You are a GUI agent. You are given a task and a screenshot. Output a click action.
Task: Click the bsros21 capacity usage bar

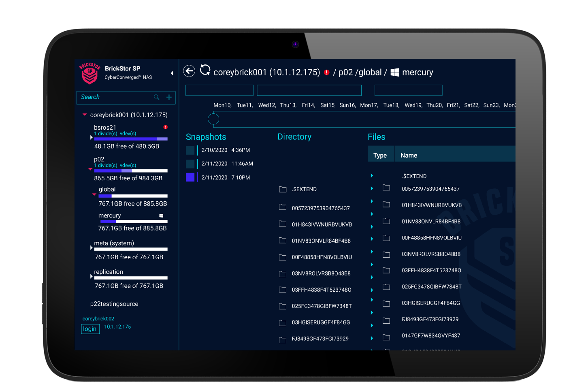pyautogui.click(x=131, y=139)
